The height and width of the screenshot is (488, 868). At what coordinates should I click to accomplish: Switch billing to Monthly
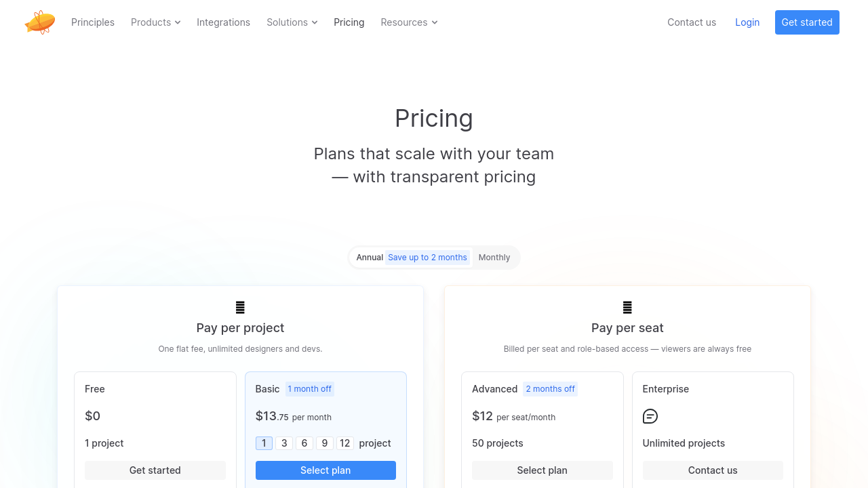(x=494, y=258)
